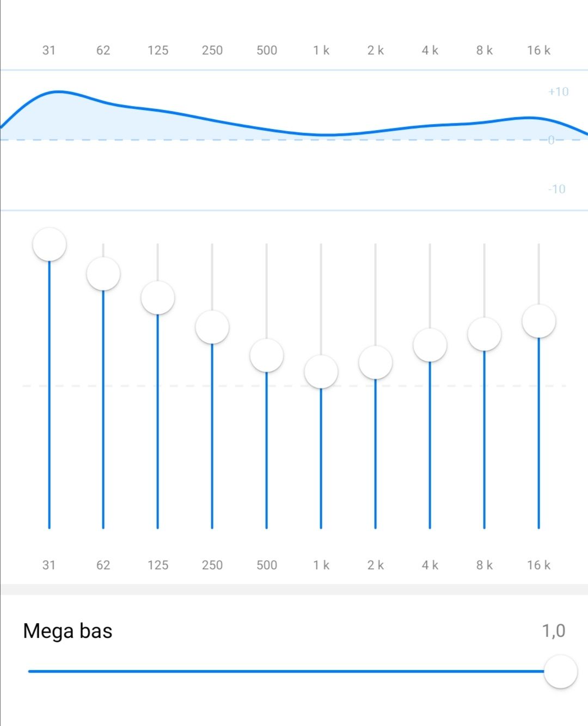
Task: Click the 125 Hz band slider knob
Action: pos(158,298)
